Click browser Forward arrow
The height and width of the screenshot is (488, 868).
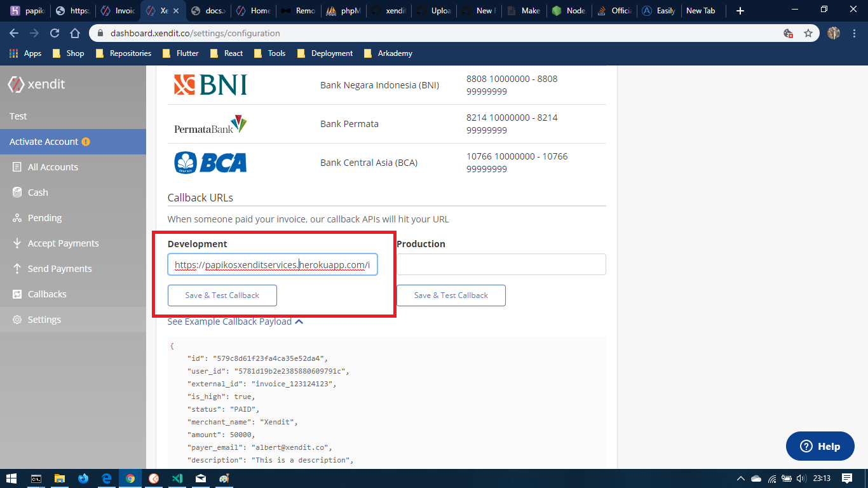[34, 33]
